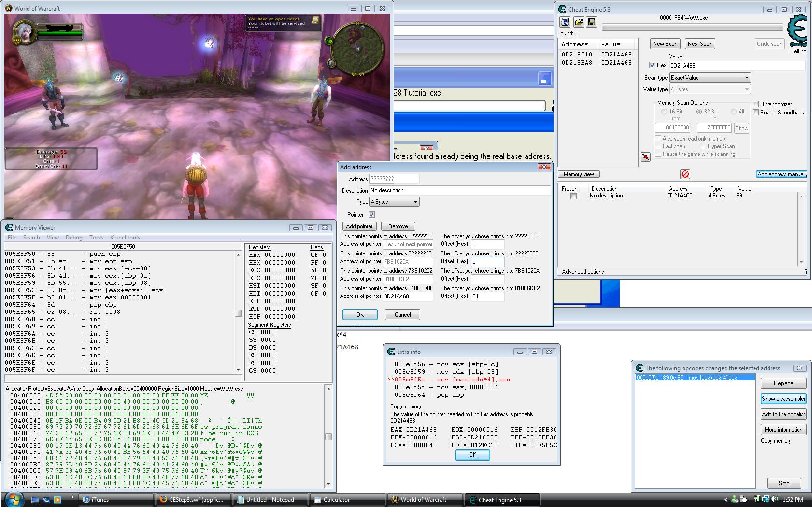Toggle the Hex checkbox
The image size is (812, 507).
click(653, 65)
